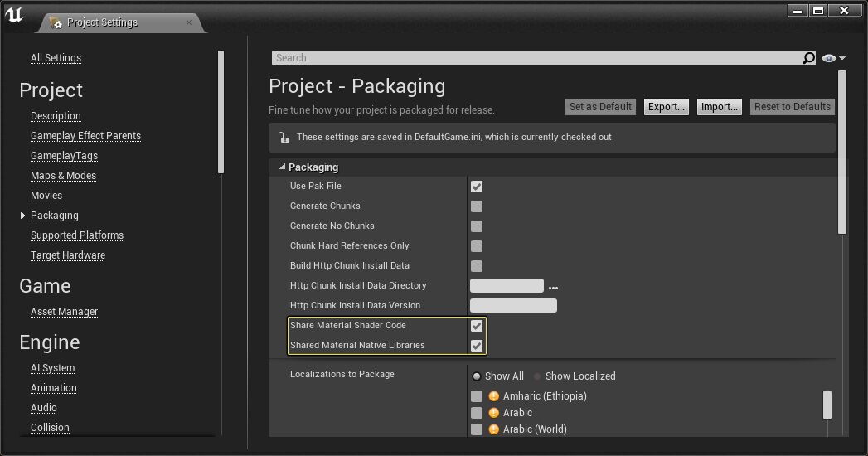Image resolution: width=868 pixels, height=456 pixels.
Task: Uncheck Share Material Shader Code
Action: coord(477,326)
